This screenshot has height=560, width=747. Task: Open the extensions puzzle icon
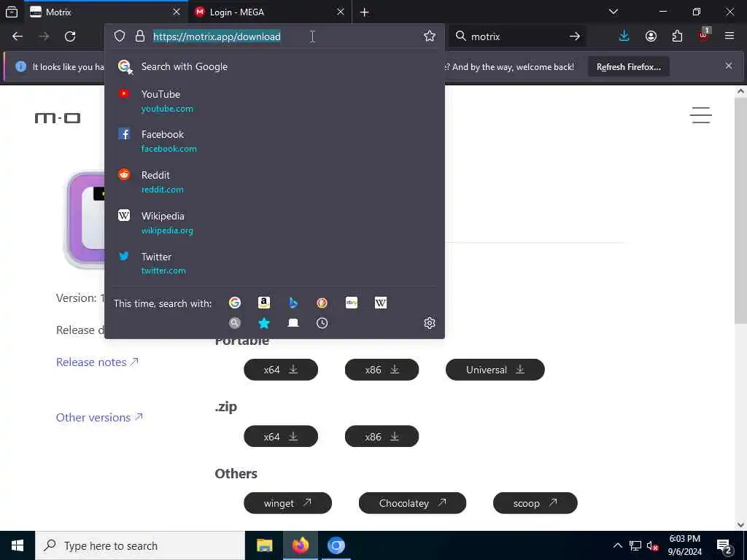[677, 36]
